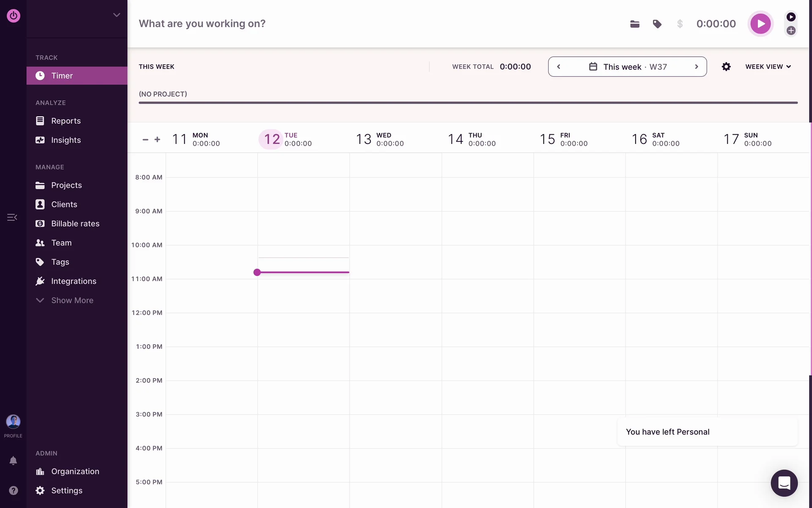Expand Show More in the sidebar
Screen dimensions: 812x508
[x=72, y=300]
